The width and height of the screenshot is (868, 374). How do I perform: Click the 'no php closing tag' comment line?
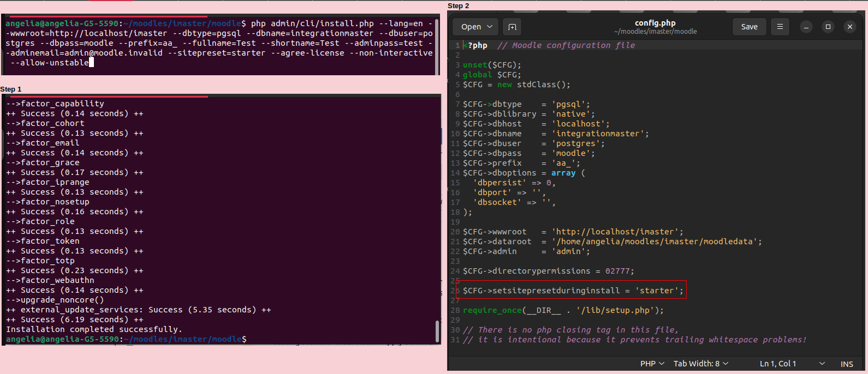pyautogui.click(x=570, y=330)
